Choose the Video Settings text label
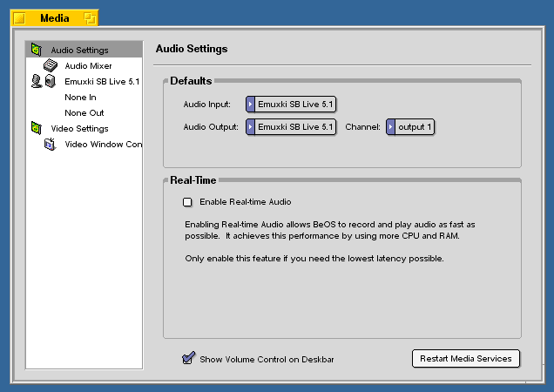Screen dimensions: 554x392 (79, 129)
